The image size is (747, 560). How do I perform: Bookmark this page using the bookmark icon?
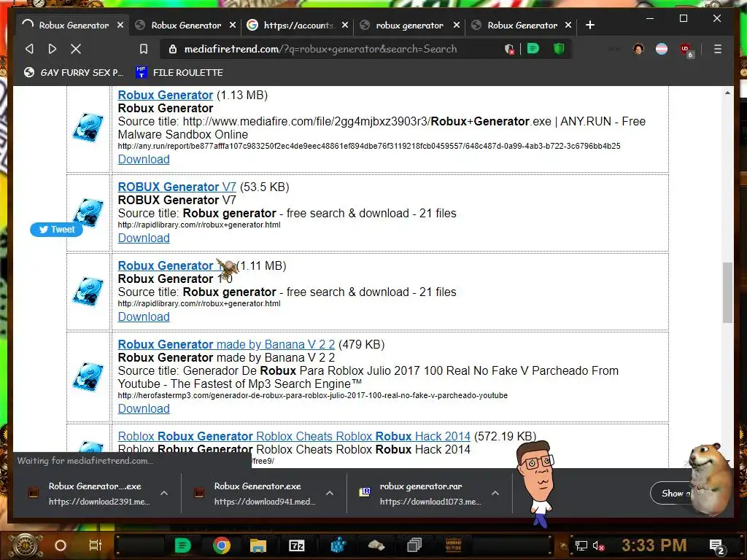pyautogui.click(x=144, y=49)
